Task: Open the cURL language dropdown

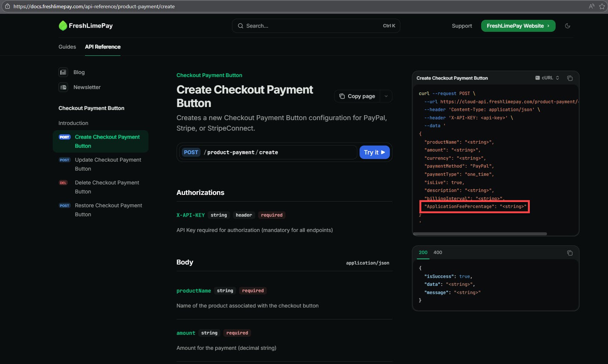Action: point(547,78)
